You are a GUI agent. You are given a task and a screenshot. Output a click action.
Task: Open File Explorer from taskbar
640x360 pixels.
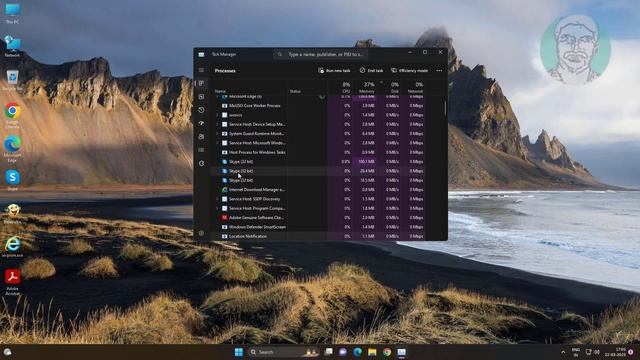coord(372,352)
